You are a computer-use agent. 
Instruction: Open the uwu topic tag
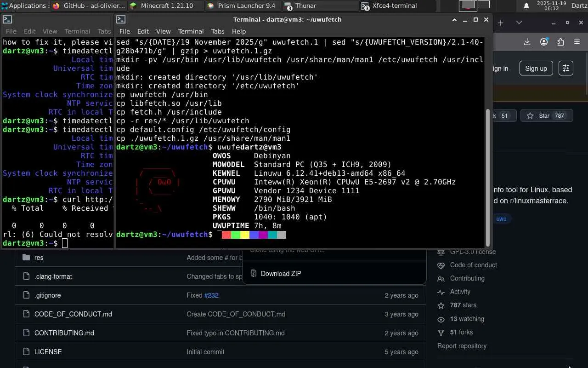[x=501, y=218]
